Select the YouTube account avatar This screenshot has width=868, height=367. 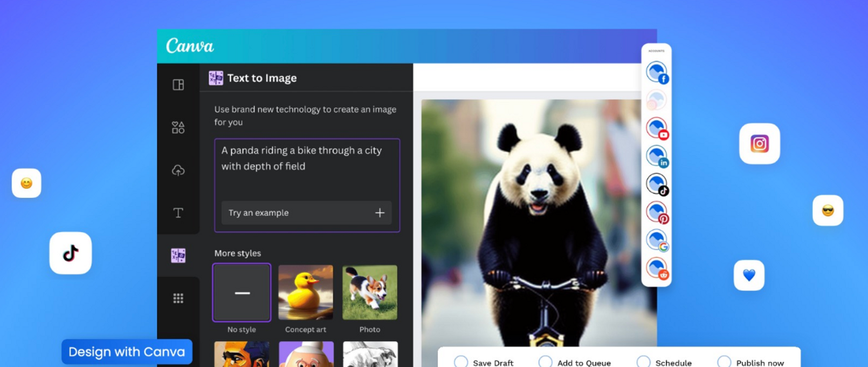click(x=657, y=128)
